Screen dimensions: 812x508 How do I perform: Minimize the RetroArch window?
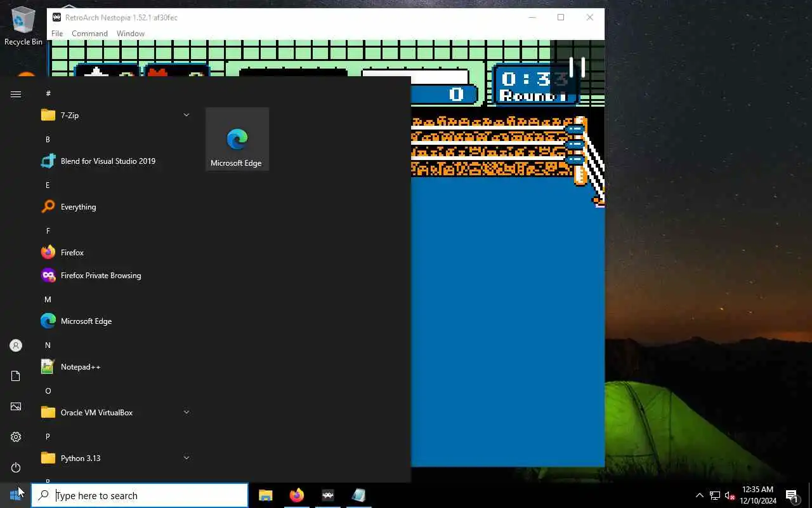click(532, 17)
